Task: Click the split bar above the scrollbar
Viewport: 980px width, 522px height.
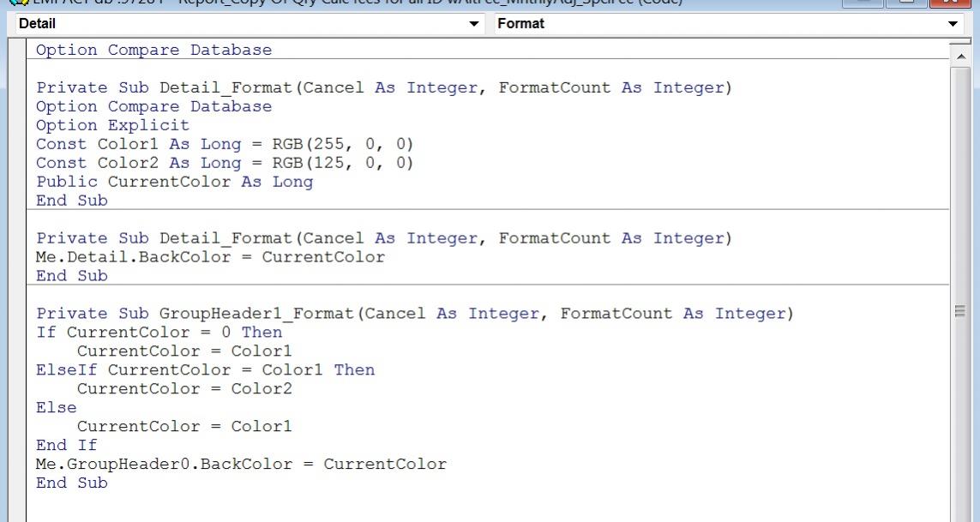Action: tap(959, 41)
